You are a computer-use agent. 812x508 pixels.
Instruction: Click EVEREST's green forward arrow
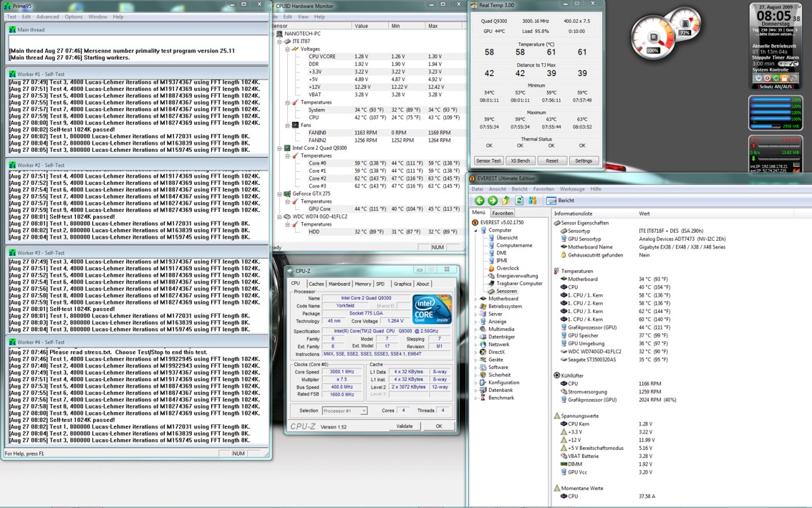(x=493, y=201)
